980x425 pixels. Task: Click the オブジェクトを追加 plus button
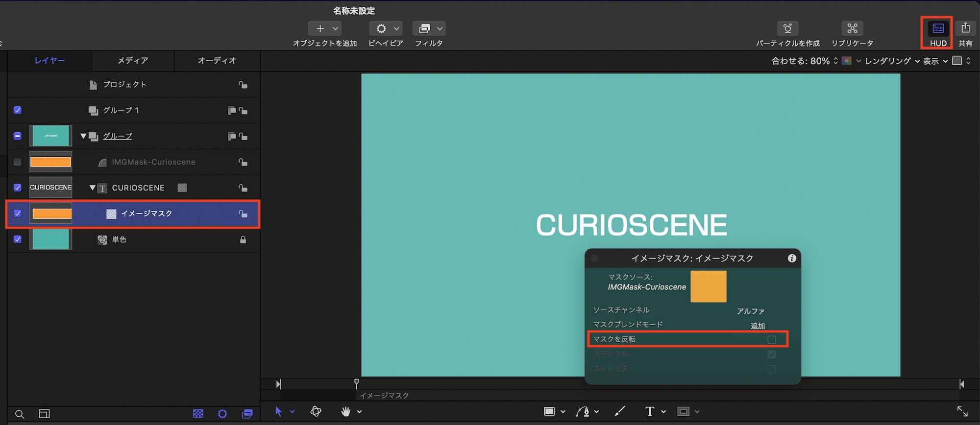pyautogui.click(x=320, y=29)
